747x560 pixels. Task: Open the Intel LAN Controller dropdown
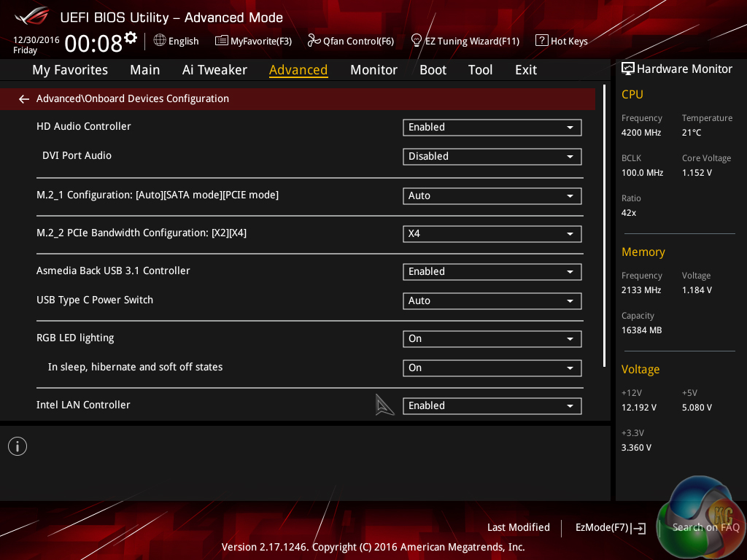tap(492, 405)
